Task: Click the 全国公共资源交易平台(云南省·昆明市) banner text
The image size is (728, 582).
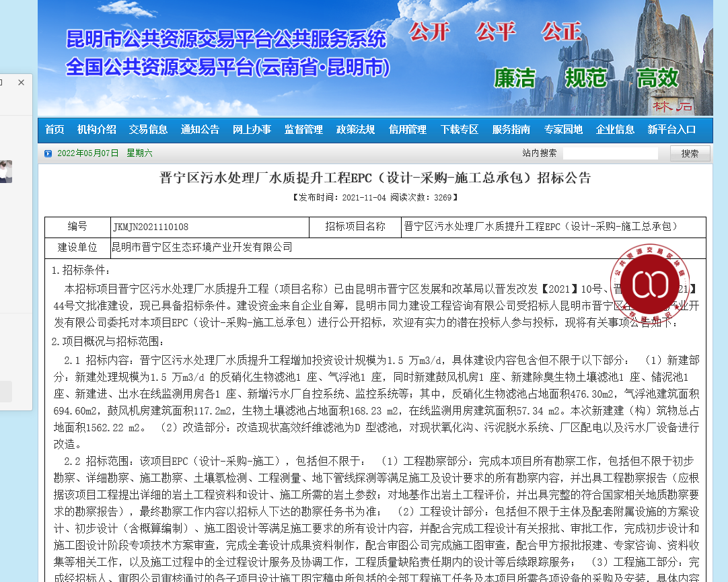Action: click(x=227, y=67)
